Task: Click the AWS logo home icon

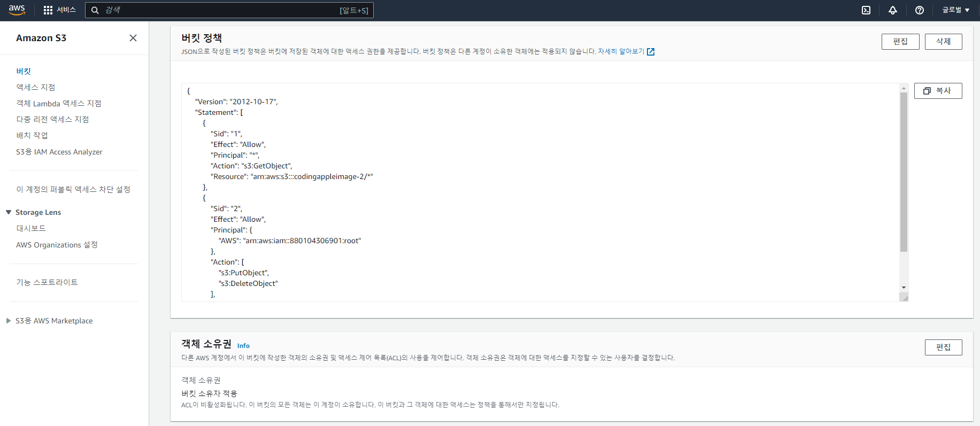Action: click(x=17, y=10)
